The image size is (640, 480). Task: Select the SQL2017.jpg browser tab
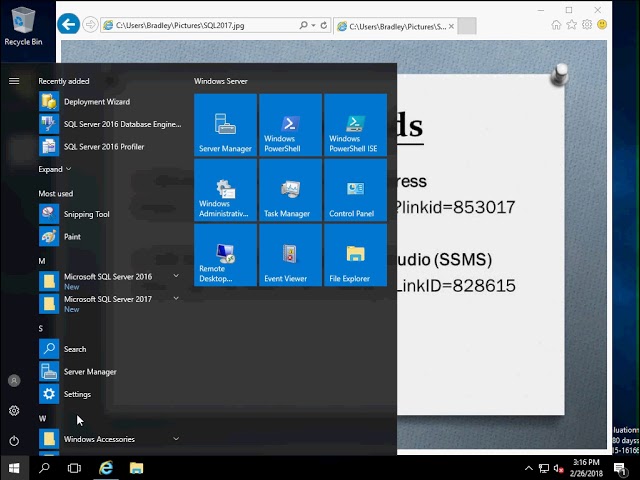click(395, 27)
